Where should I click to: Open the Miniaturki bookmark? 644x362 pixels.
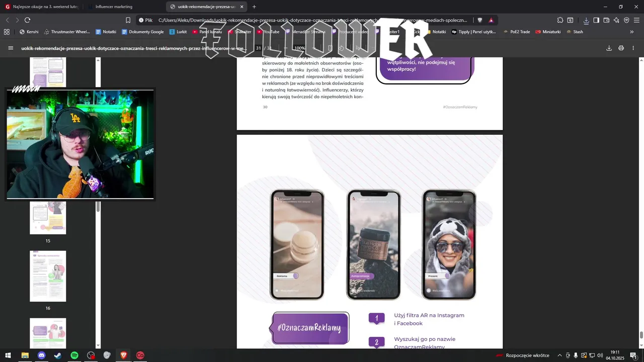(548, 32)
